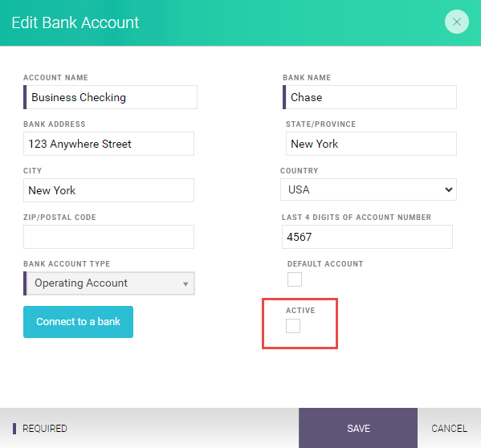481x448 pixels.
Task: Save the bank account changes
Action: pos(358,428)
